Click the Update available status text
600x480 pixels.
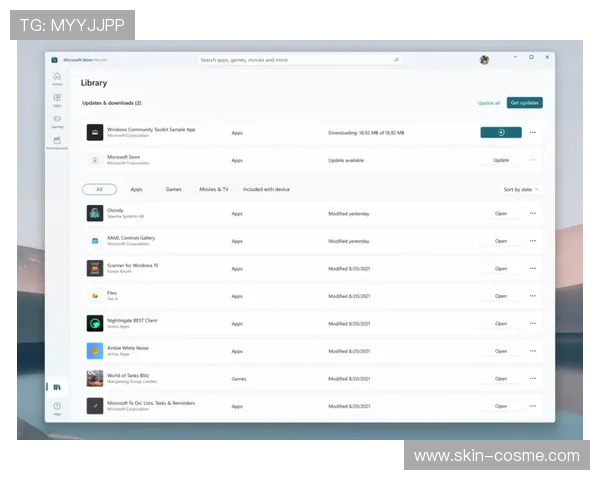coord(346,160)
